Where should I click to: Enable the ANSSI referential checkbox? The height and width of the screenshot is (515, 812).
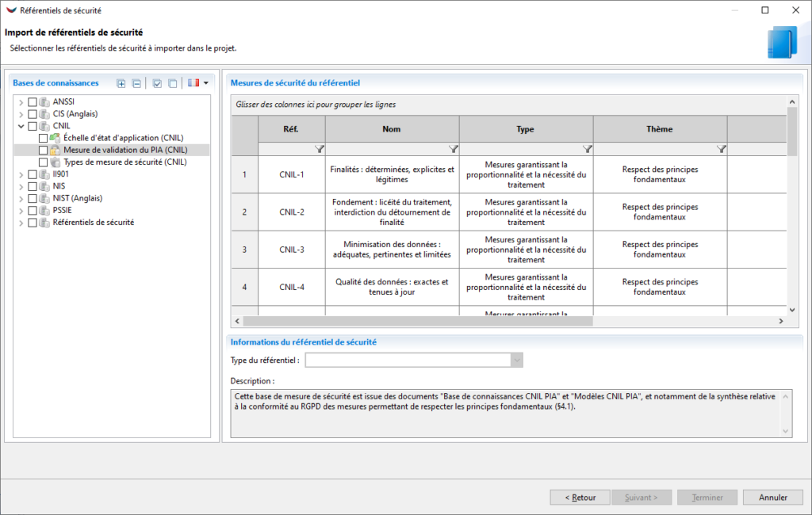[x=31, y=101]
